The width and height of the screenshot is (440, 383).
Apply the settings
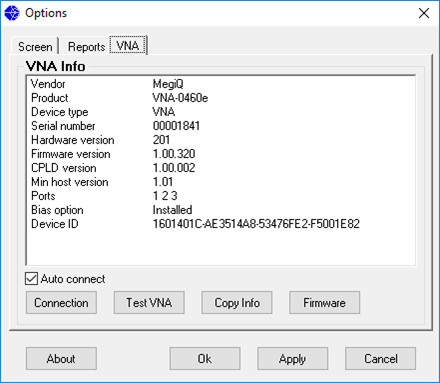tap(292, 359)
